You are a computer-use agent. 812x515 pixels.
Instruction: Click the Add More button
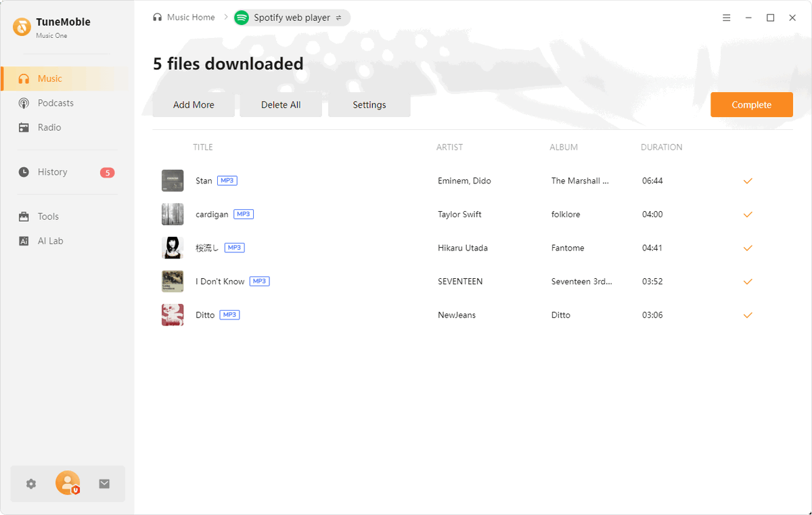[x=194, y=105]
